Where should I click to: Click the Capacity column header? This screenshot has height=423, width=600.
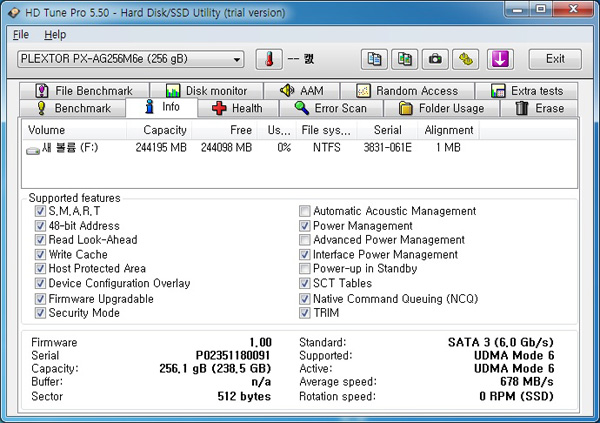coord(159,130)
